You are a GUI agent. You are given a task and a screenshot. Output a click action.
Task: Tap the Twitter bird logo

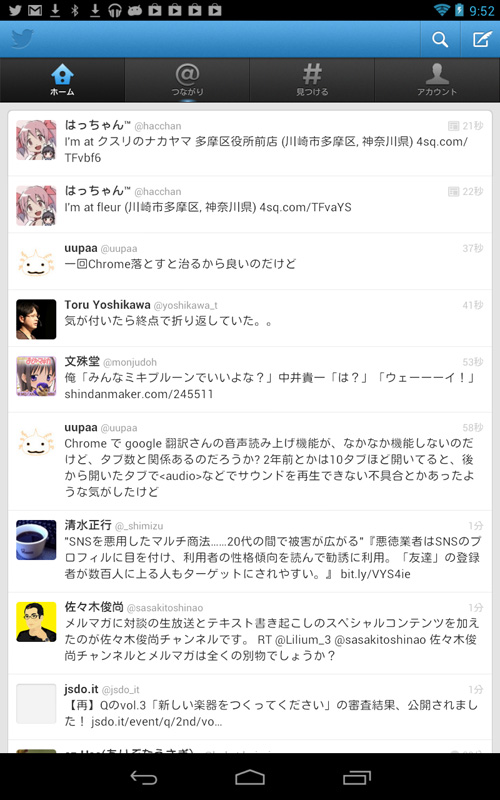pos(22,39)
